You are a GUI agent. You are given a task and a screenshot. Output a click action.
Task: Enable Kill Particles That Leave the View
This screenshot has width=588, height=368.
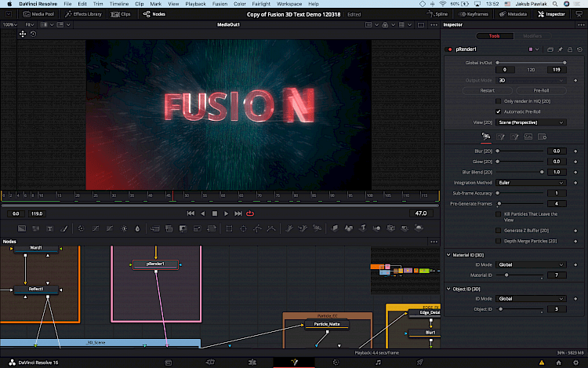coord(498,214)
